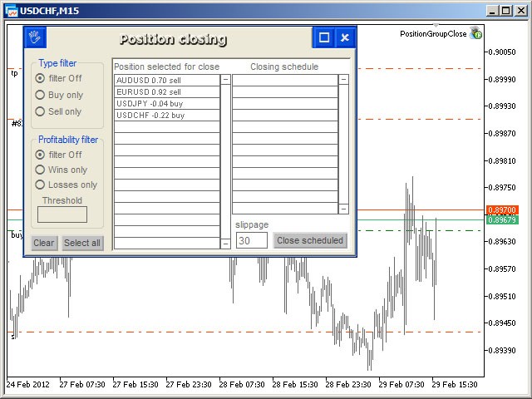532x399 pixels.
Task: Click the USDCHF chart window title icon
Action: [11, 10]
